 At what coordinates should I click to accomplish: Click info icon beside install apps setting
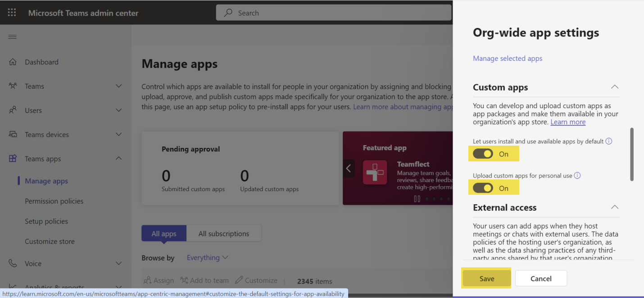(609, 141)
